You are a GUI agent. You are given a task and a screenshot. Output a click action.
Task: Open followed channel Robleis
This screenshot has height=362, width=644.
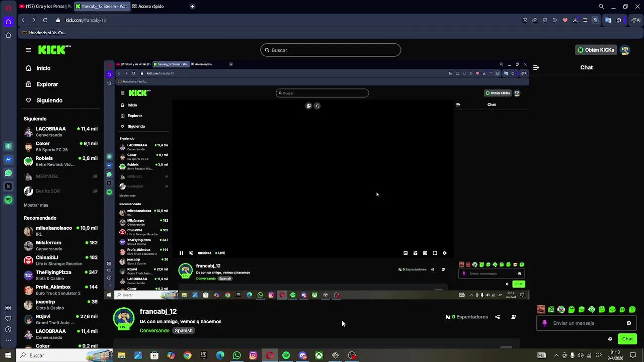click(60, 161)
